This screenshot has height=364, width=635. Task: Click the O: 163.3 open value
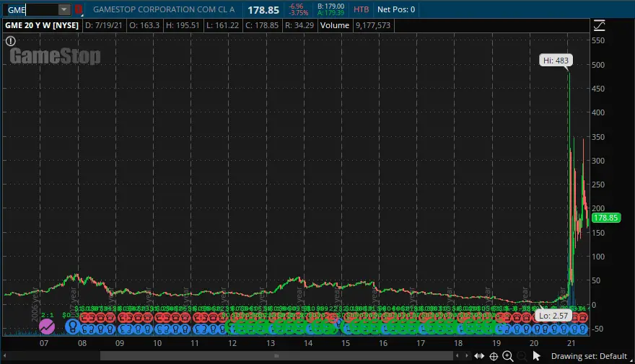point(144,25)
